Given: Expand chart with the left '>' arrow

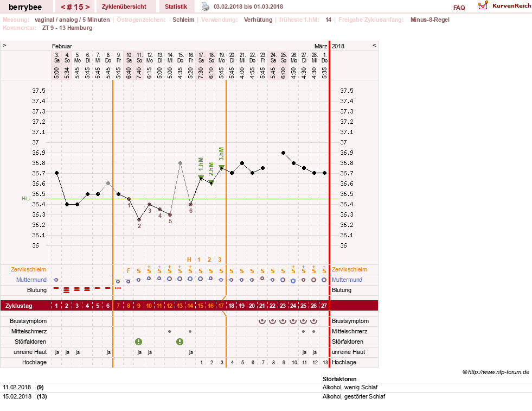Looking at the screenshot, I should click(4, 45).
